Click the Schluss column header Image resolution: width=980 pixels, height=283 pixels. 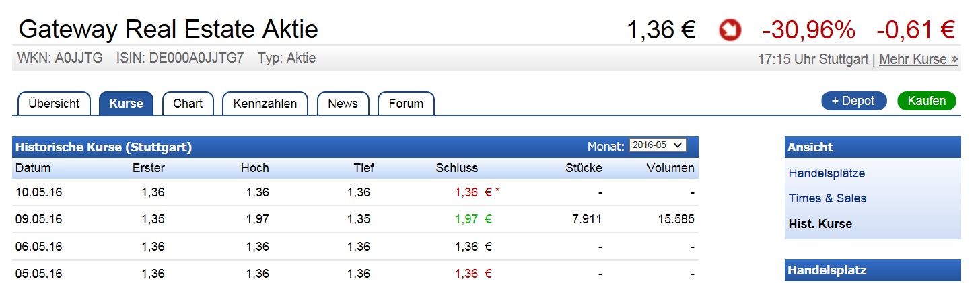pyautogui.click(x=456, y=168)
